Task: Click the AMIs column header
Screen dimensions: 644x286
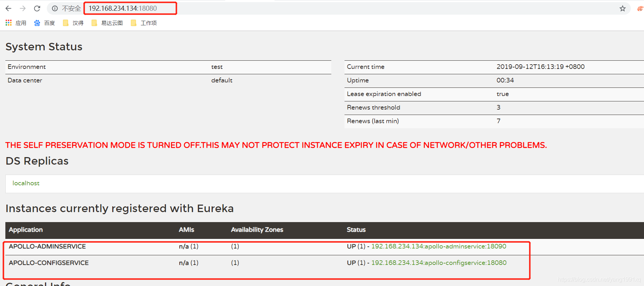Action: 187,230
